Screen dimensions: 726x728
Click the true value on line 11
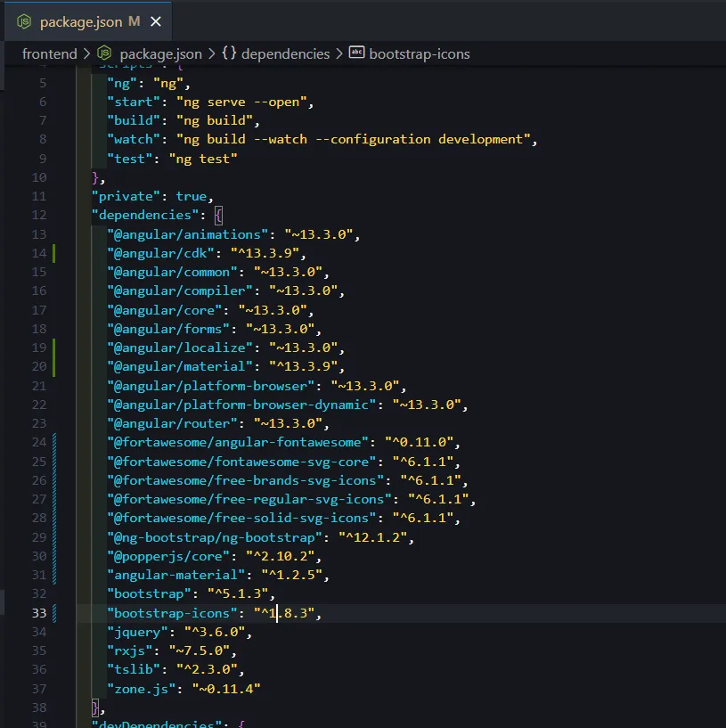click(x=191, y=196)
